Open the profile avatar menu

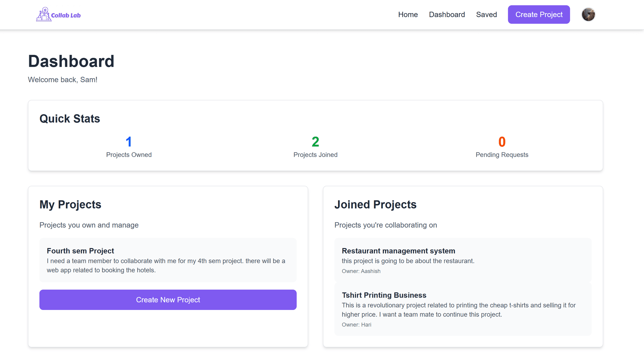[x=588, y=14]
